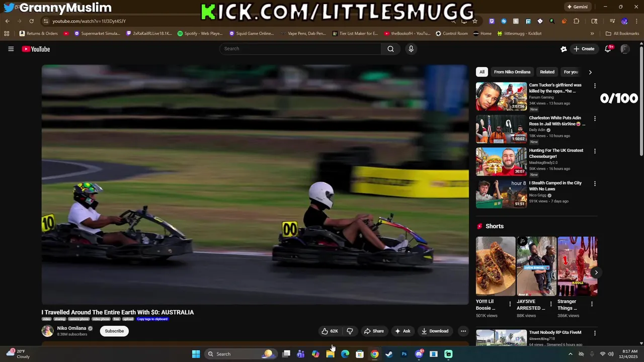The image size is (644, 362).
Task: Open the YouTube guide hamburger menu
Action: pyautogui.click(x=11, y=49)
